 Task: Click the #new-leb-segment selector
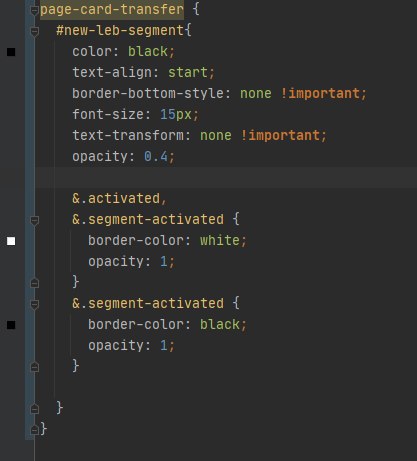coord(120,31)
